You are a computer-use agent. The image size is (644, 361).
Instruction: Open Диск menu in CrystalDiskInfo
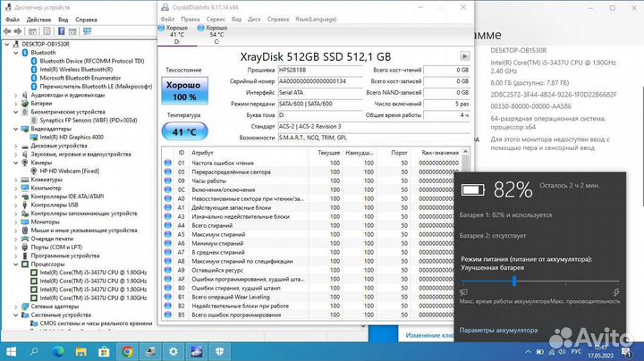point(254,19)
